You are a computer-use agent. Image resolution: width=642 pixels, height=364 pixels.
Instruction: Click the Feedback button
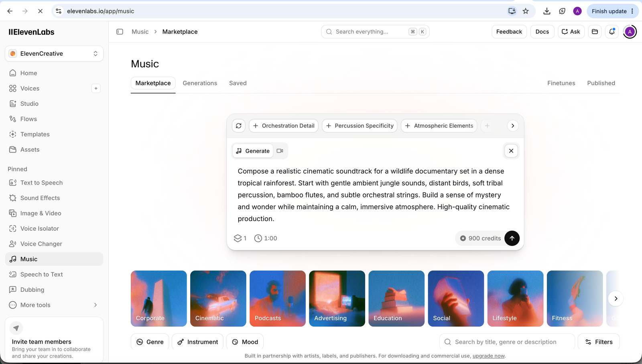coord(509,32)
